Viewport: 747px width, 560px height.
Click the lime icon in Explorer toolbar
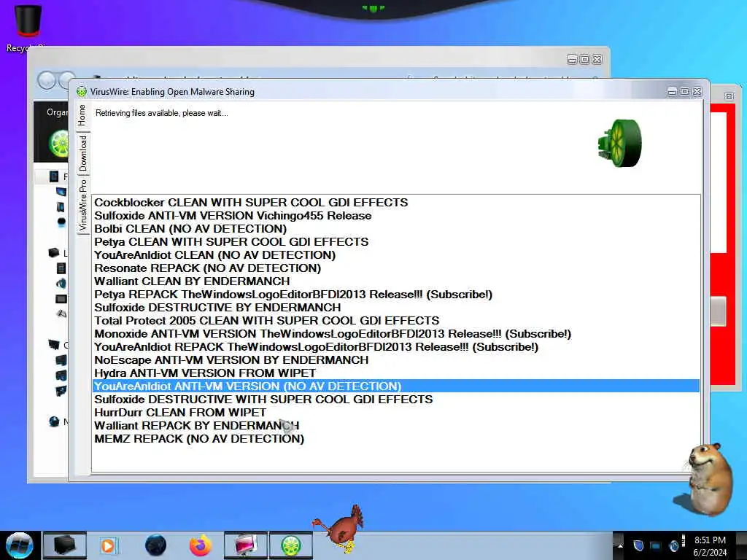[58, 144]
